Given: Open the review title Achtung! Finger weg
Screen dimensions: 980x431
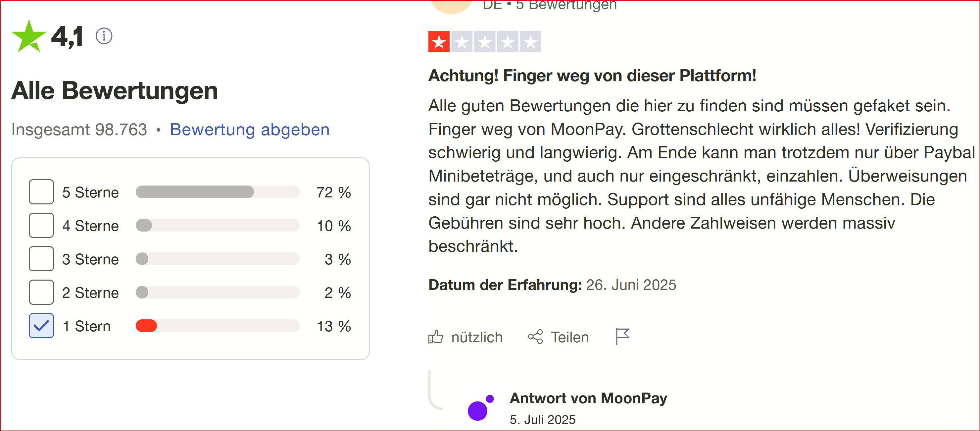Looking at the screenshot, I should point(592,76).
